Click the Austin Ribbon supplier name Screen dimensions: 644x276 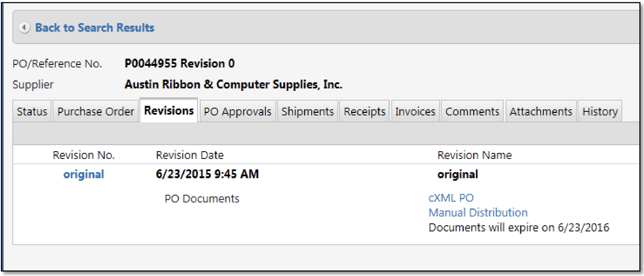[233, 85]
